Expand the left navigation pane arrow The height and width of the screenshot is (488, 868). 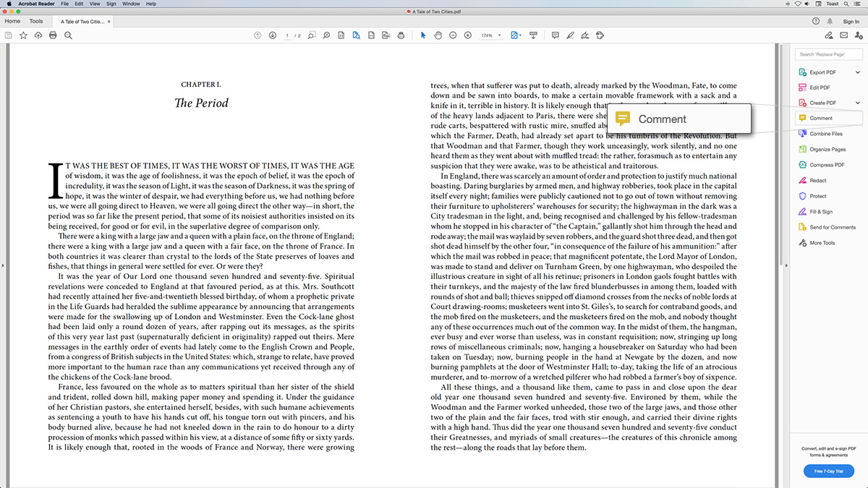(2, 266)
